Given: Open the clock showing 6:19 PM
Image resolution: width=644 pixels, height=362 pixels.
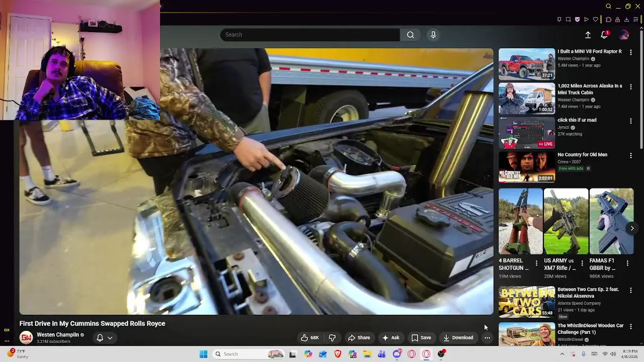Looking at the screenshot, I should 630,354.
